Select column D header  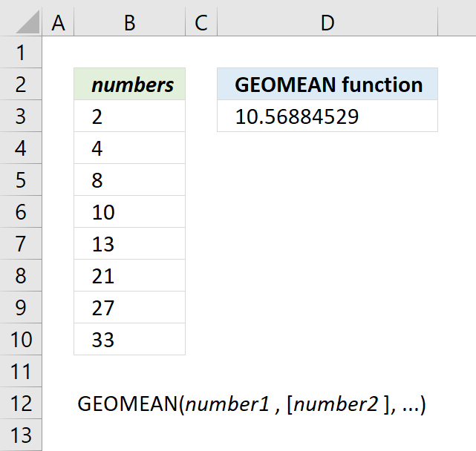pyautogui.click(x=327, y=22)
